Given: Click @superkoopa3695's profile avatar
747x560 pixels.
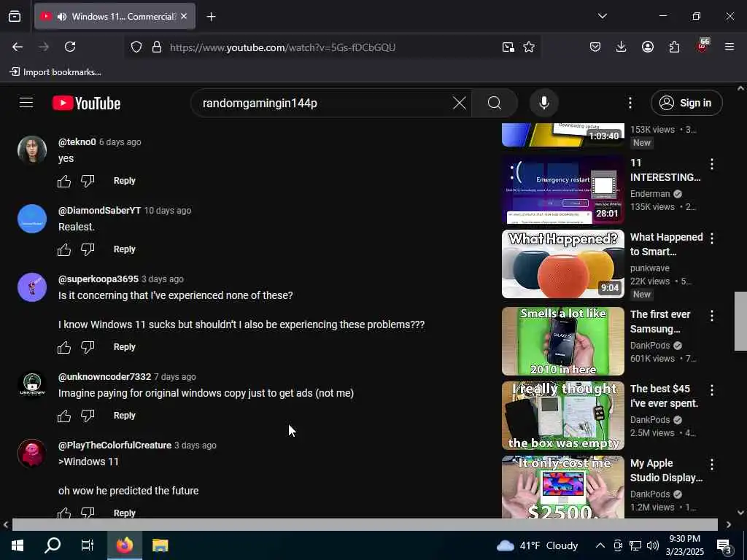Looking at the screenshot, I should click(x=32, y=287).
